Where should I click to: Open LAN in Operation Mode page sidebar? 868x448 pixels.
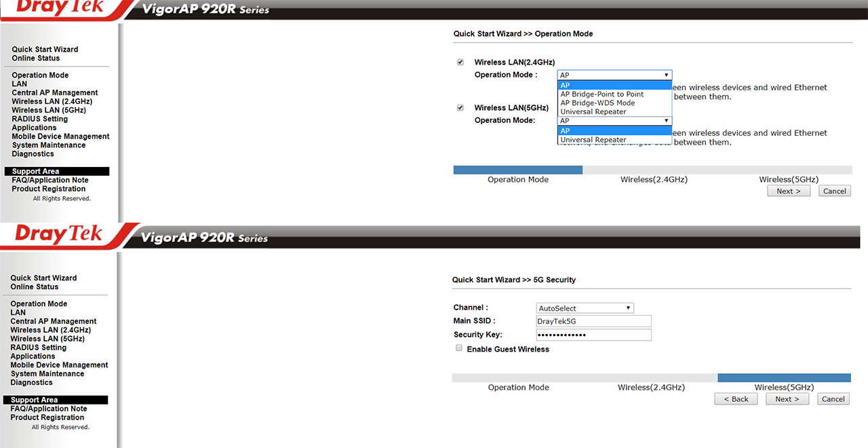click(x=19, y=84)
